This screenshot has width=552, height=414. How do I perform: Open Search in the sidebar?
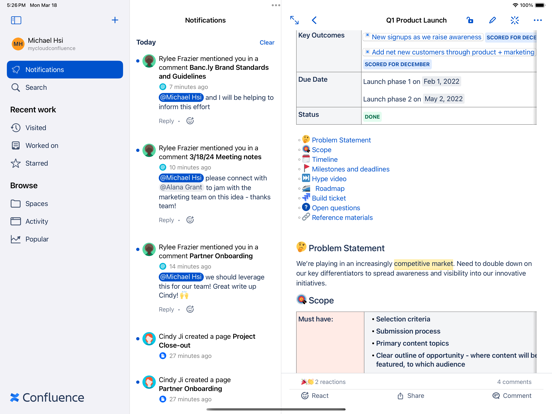[29, 87]
